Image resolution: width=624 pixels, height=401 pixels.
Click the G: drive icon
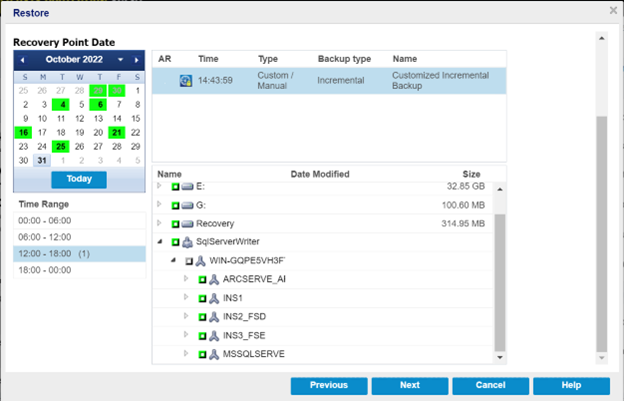pos(187,205)
